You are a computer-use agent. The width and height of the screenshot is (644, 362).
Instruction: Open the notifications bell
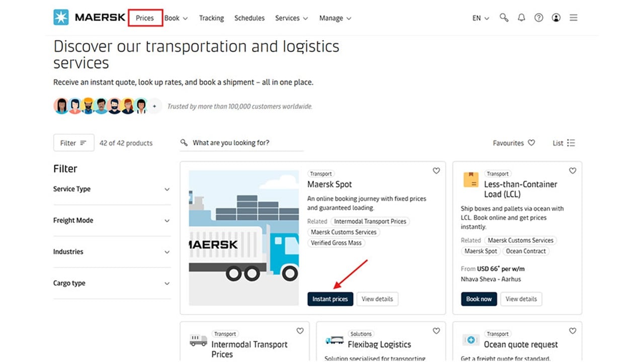521,18
